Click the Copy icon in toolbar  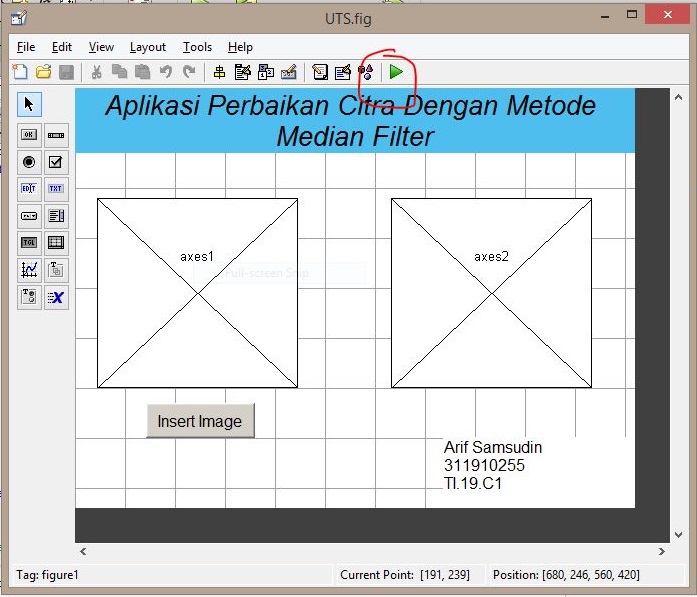119,72
